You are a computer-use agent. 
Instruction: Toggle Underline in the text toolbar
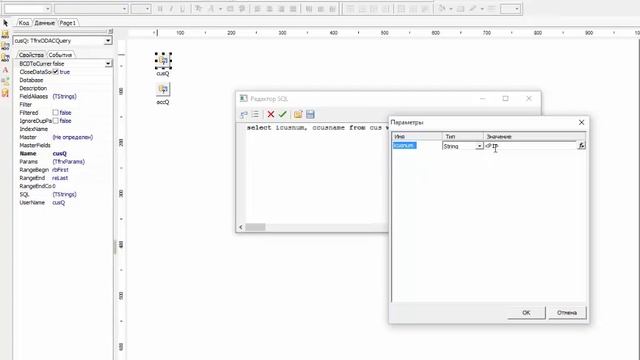(182, 9)
